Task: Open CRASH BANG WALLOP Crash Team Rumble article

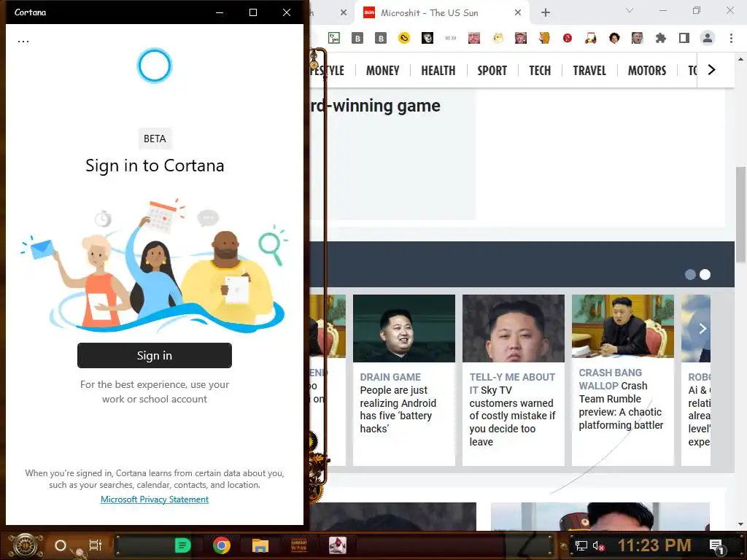Action: (x=621, y=399)
